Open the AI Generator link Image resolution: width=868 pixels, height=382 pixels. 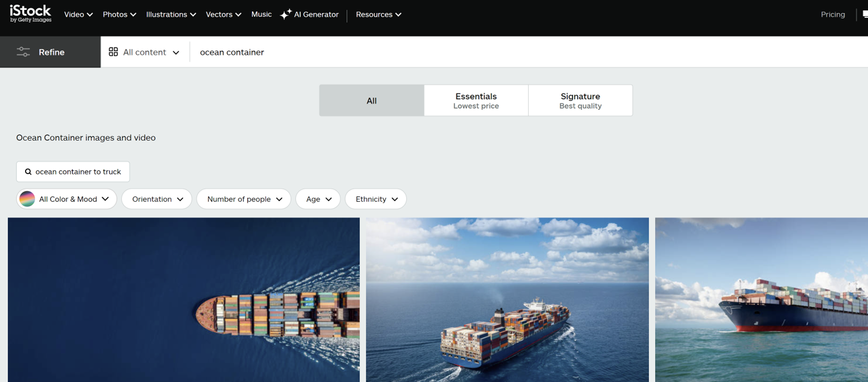click(309, 14)
